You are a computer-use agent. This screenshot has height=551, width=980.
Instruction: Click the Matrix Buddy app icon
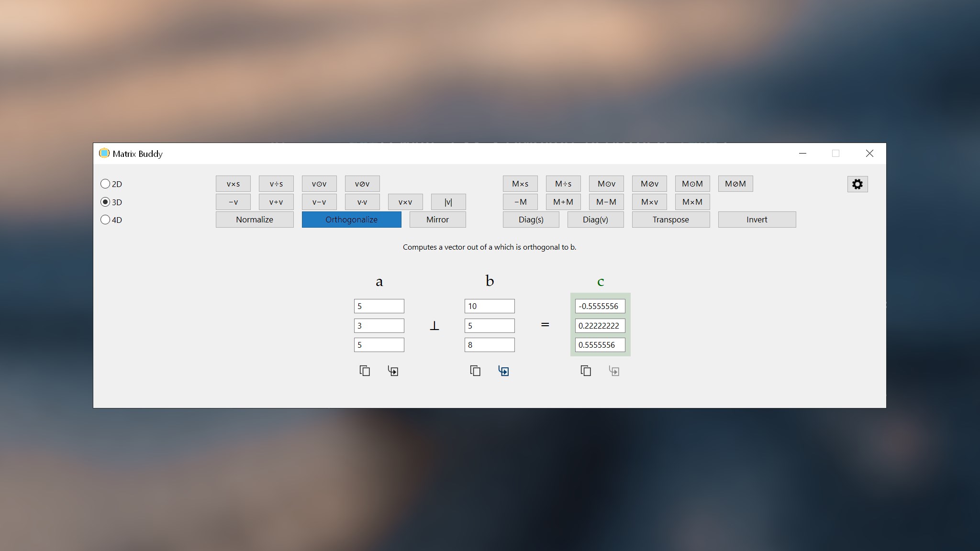[x=104, y=154]
